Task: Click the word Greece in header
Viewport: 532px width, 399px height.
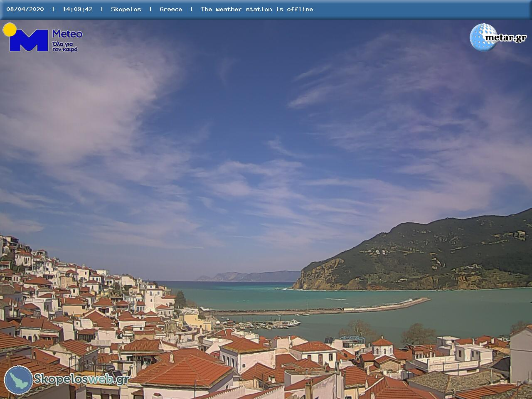Action: click(x=171, y=9)
